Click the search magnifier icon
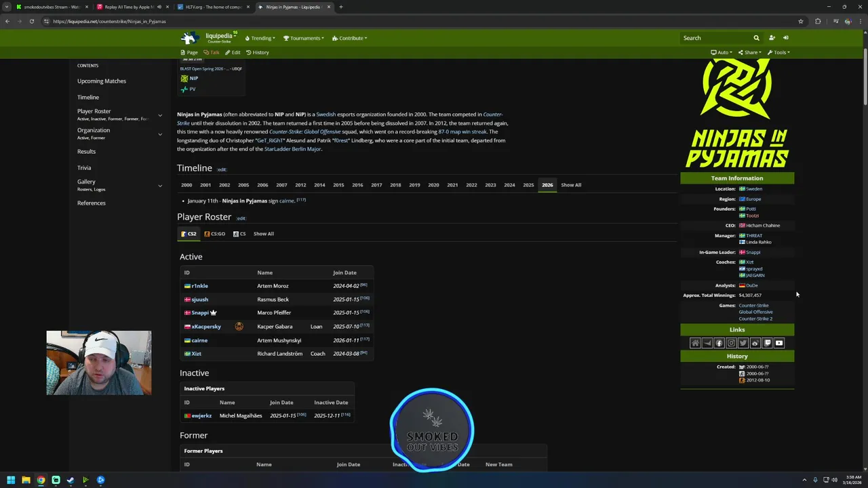This screenshot has width=868, height=488. [756, 38]
